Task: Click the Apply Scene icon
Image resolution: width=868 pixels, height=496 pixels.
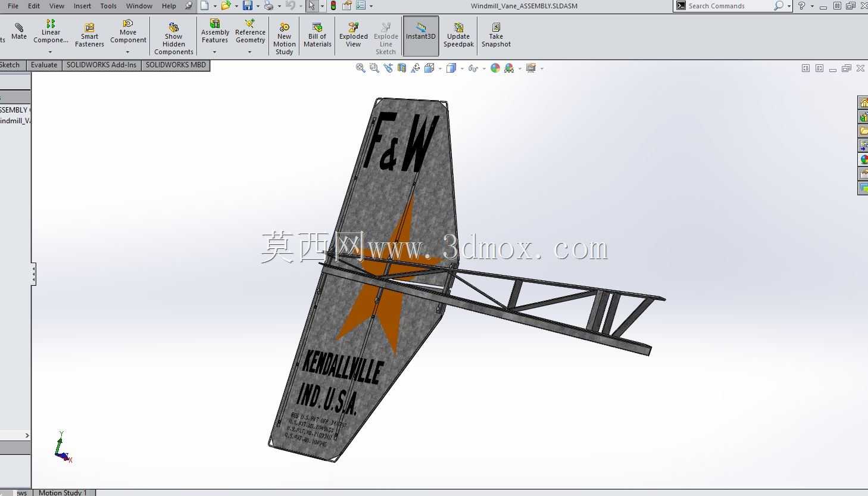Action: pos(509,68)
